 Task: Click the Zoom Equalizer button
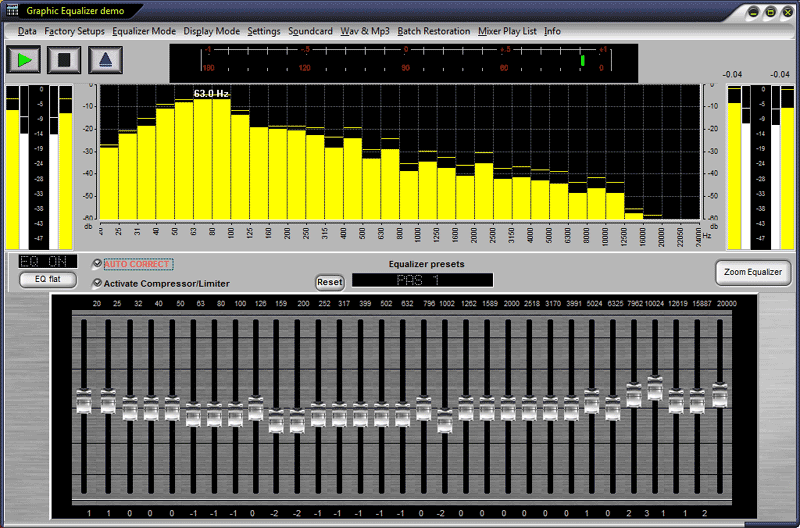click(752, 272)
